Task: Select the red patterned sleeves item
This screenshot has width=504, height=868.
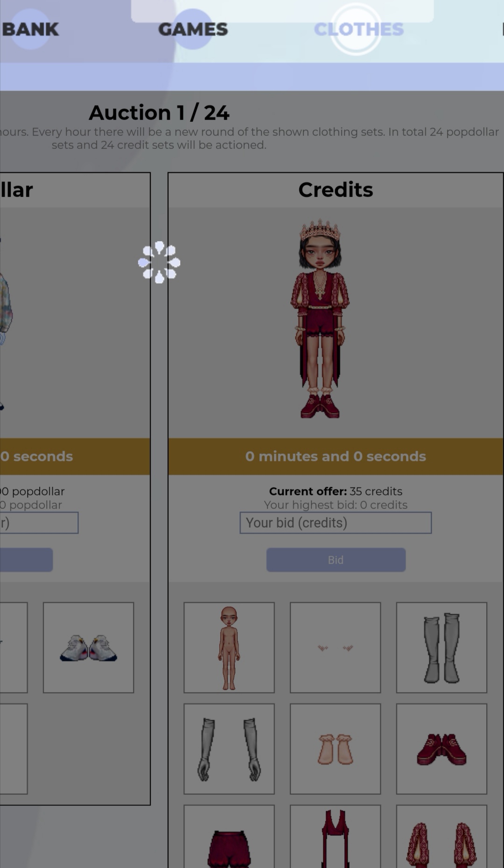Action: pos(441,837)
